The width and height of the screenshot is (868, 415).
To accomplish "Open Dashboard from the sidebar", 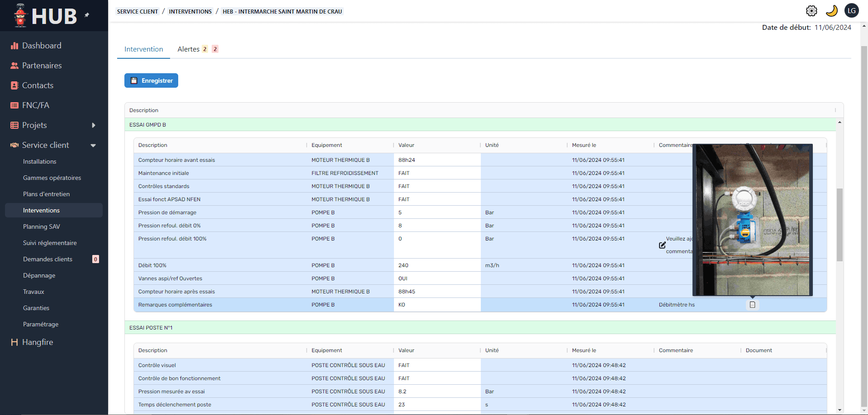I will [42, 46].
